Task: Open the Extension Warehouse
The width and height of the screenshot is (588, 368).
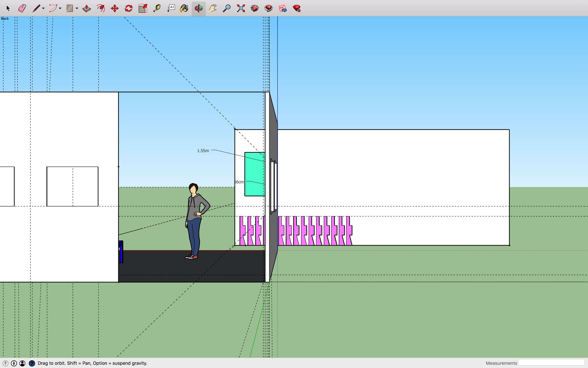Action: click(269, 8)
